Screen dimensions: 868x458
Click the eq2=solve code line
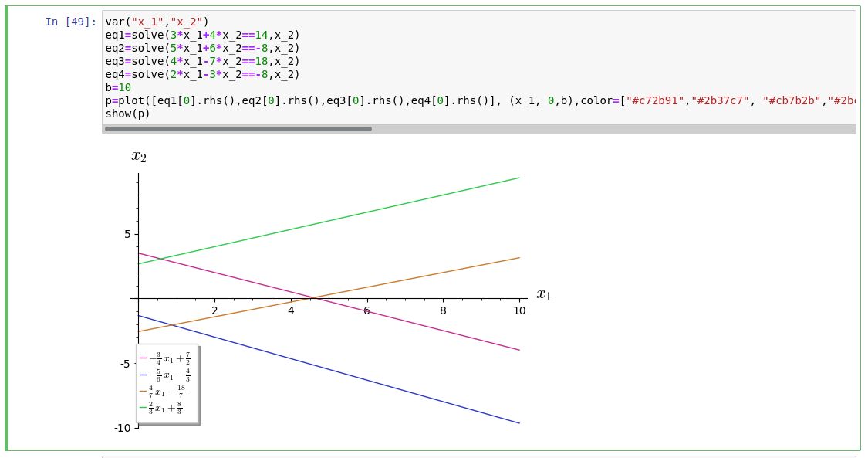point(202,48)
